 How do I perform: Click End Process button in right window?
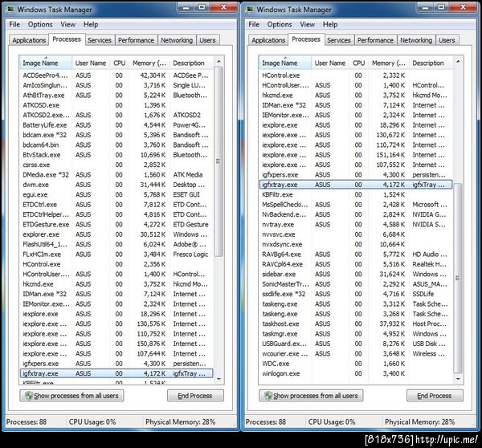435,396
